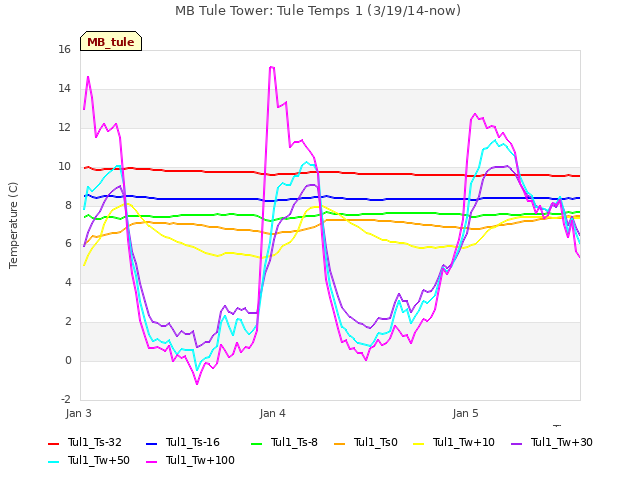This screenshot has width=640, height=480.
Task: Click the 14 y-axis tick label
Action: 64,89
